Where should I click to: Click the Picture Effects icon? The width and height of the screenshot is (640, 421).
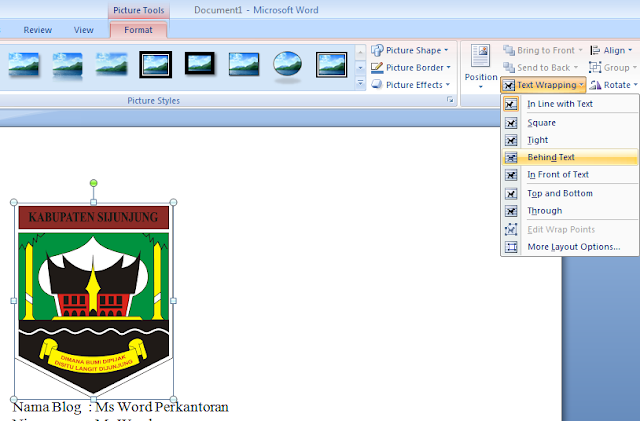point(377,85)
